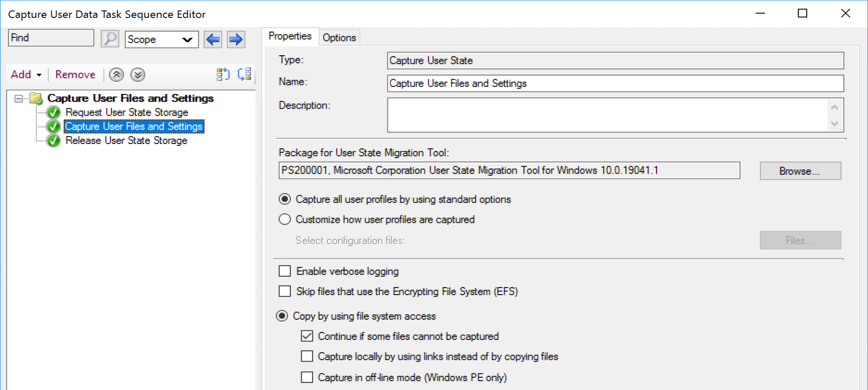
Task: Click the blue right arrow icon
Action: coord(236,39)
